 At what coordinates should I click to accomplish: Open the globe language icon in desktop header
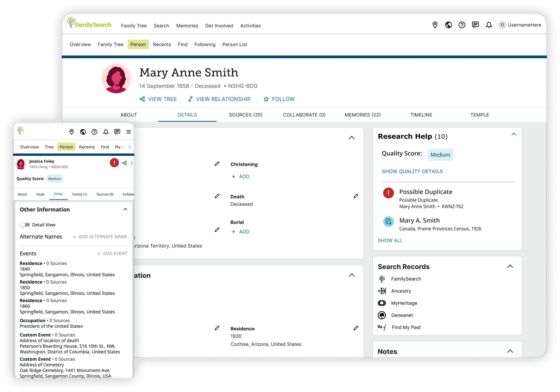(x=448, y=25)
